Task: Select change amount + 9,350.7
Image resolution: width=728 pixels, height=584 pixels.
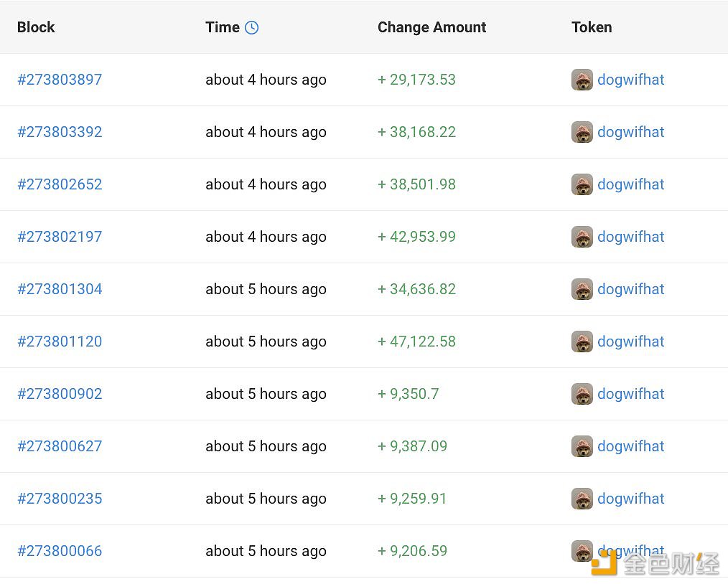Action: [x=408, y=395]
